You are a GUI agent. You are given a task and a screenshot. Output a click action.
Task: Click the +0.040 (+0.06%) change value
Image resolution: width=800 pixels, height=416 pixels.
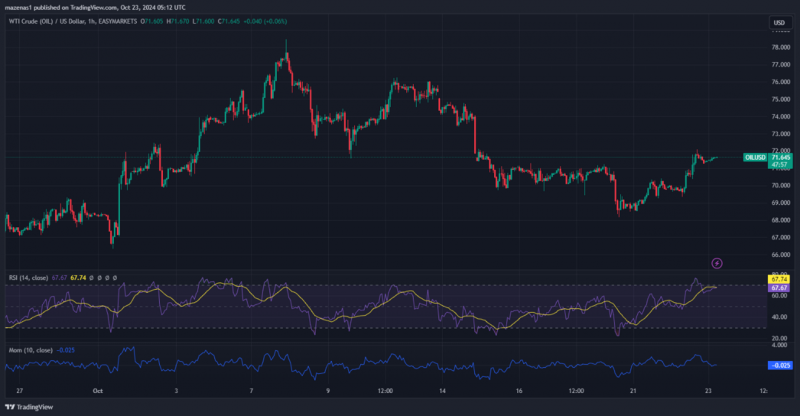click(x=264, y=21)
